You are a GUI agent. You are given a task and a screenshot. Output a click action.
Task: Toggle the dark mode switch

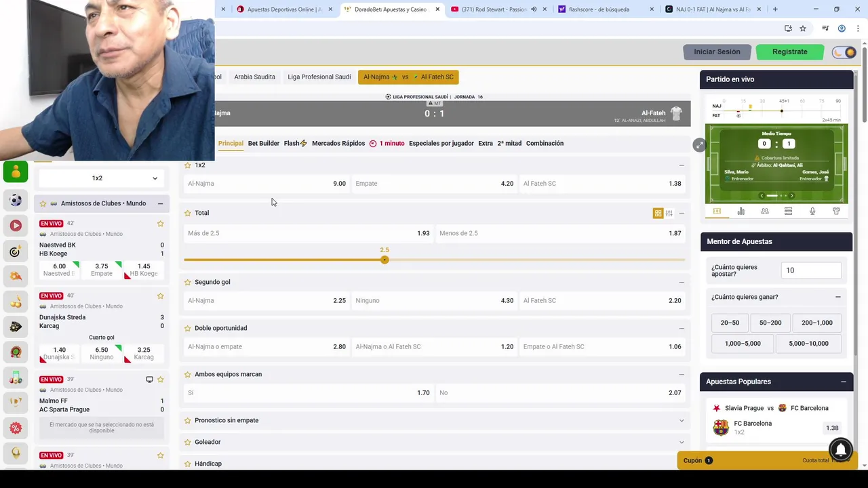tap(844, 52)
